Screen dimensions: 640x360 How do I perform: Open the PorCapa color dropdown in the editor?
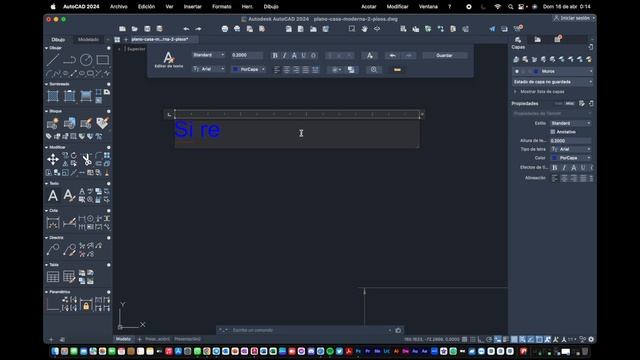click(248, 69)
